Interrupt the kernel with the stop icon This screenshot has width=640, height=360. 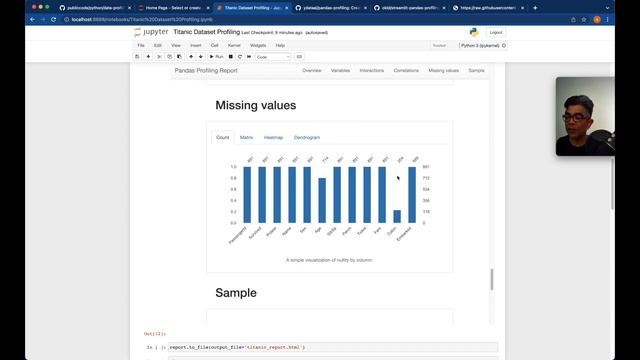click(231, 57)
